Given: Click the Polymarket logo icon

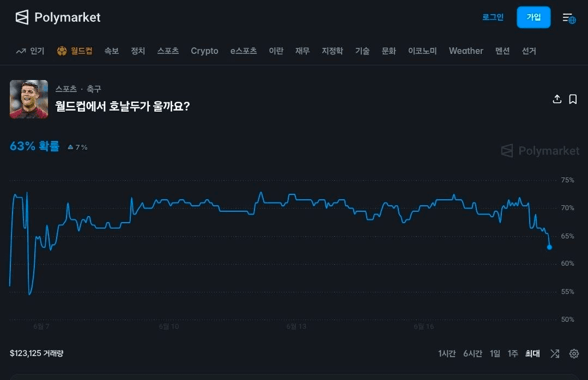Looking at the screenshot, I should coord(22,17).
